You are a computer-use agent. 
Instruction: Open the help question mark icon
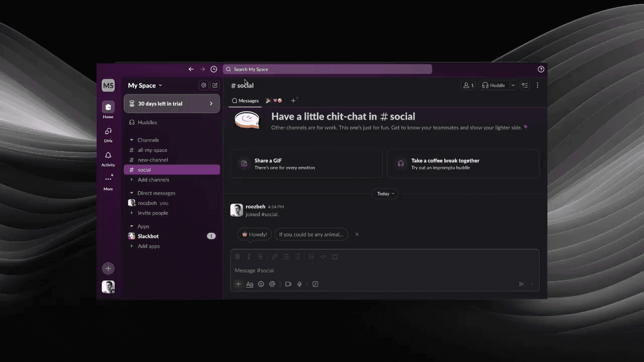[x=541, y=69]
